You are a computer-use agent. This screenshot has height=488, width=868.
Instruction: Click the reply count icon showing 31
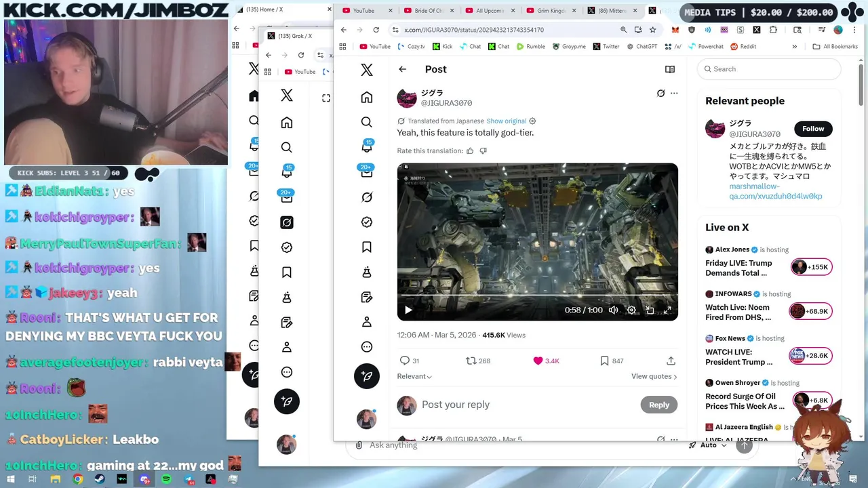coord(405,361)
